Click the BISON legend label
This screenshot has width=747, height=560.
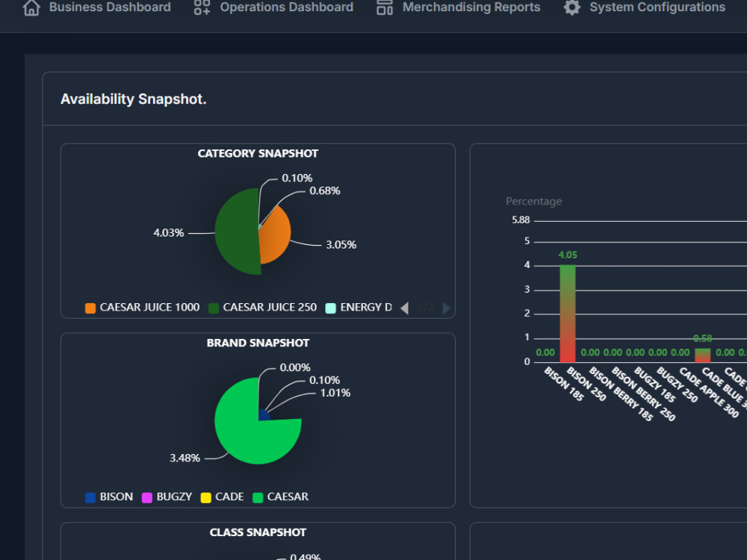[x=117, y=497]
